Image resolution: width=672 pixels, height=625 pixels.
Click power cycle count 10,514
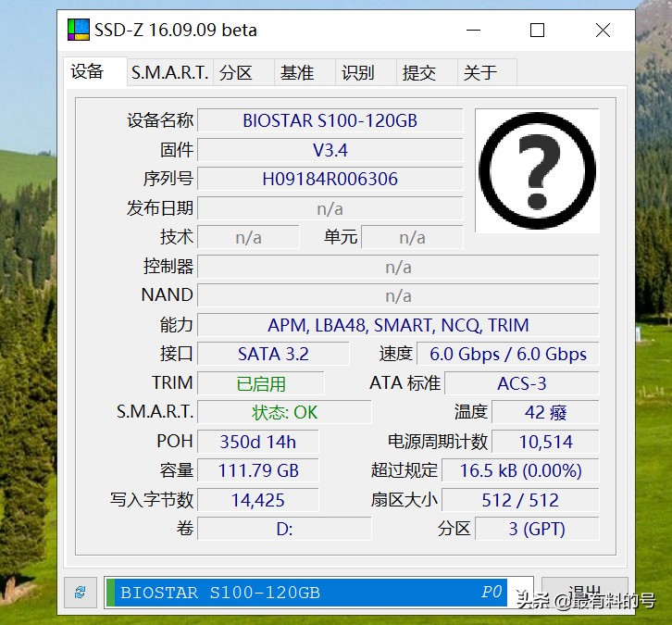pyautogui.click(x=545, y=442)
